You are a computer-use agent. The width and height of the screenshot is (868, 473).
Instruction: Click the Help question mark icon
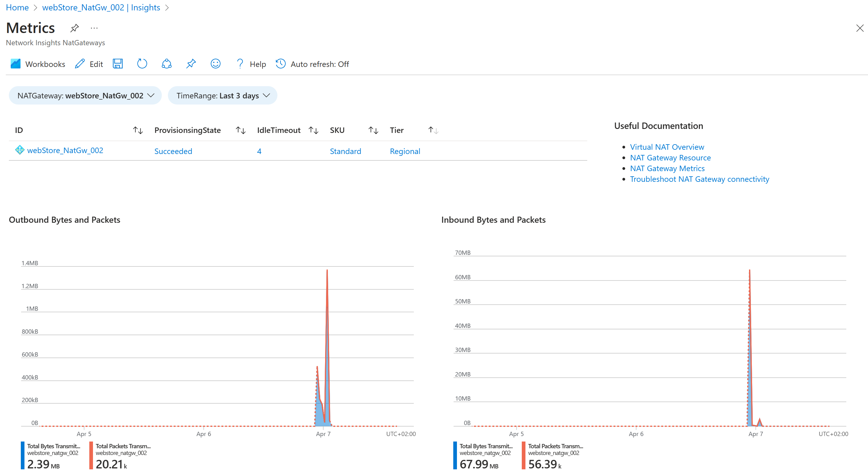click(239, 64)
